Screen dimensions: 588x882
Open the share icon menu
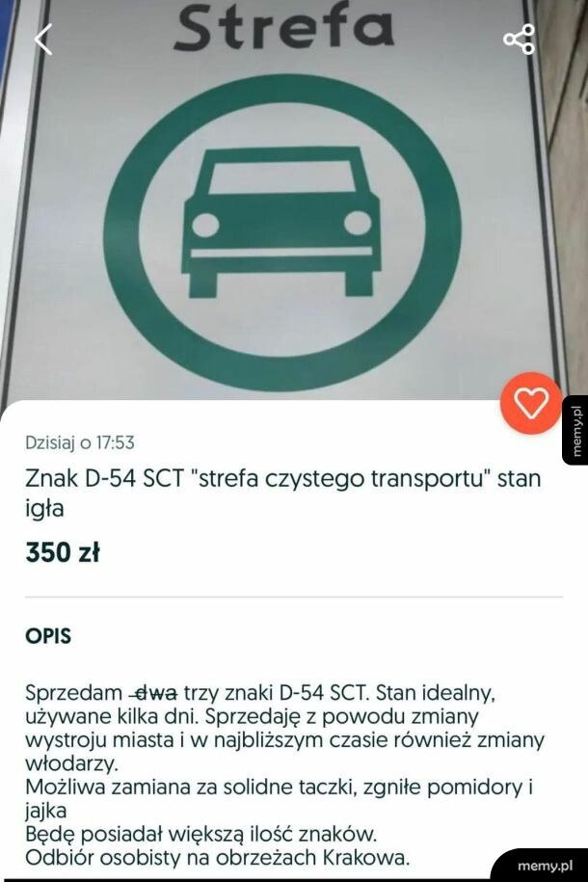pos(519,40)
